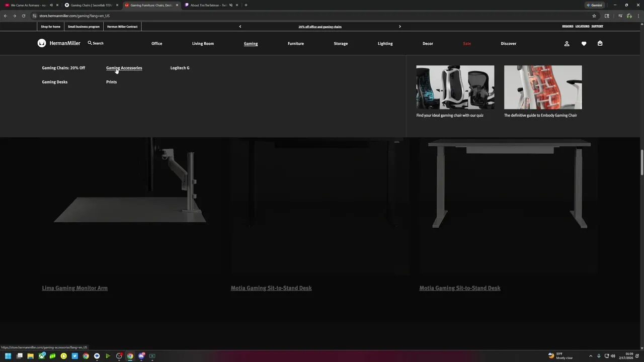Open the Gaming menu
Image resolution: width=644 pixels, height=362 pixels.
point(251,44)
